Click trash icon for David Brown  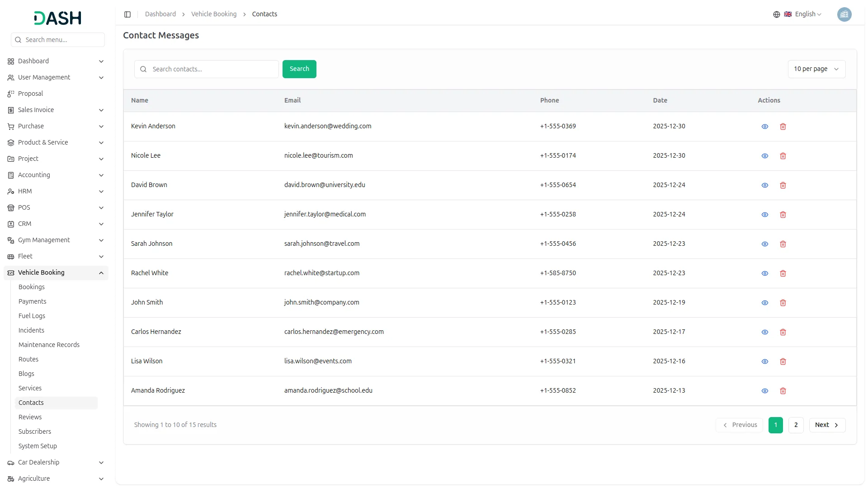point(783,185)
